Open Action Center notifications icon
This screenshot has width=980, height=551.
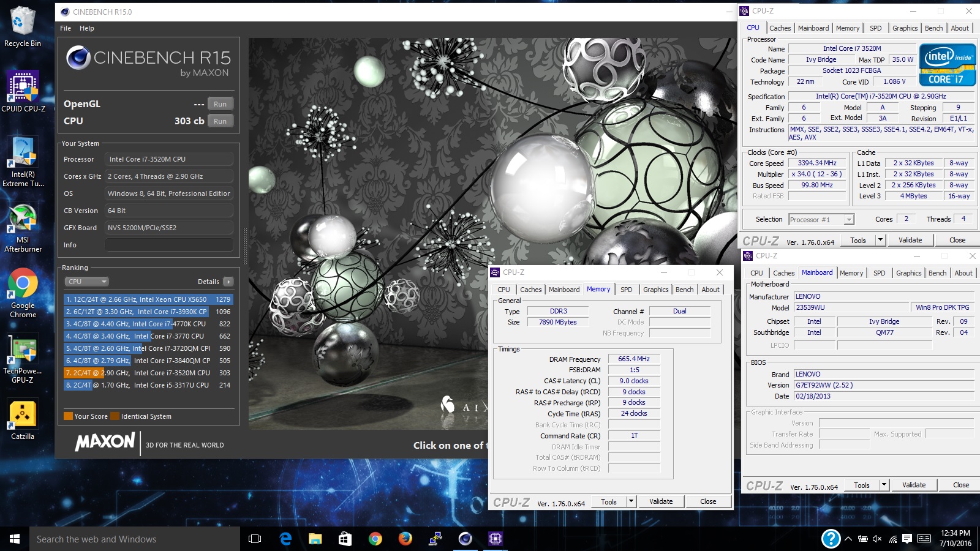pos(908,539)
